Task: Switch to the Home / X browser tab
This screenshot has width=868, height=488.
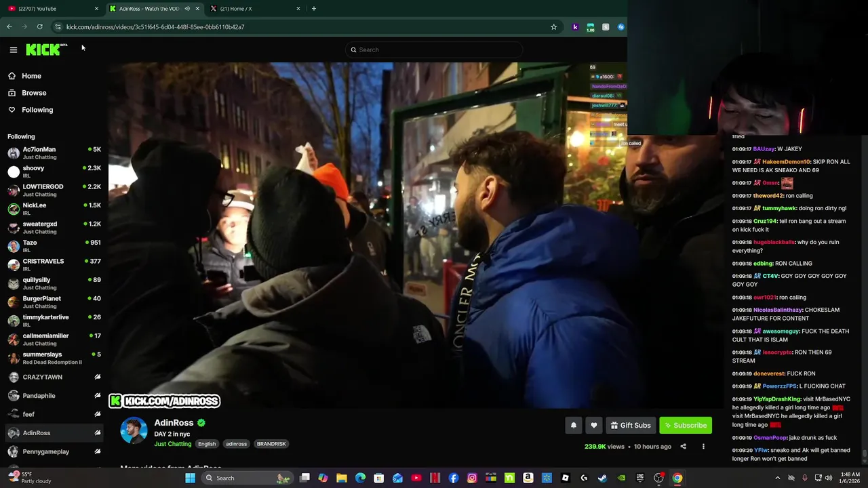Action: click(255, 9)
